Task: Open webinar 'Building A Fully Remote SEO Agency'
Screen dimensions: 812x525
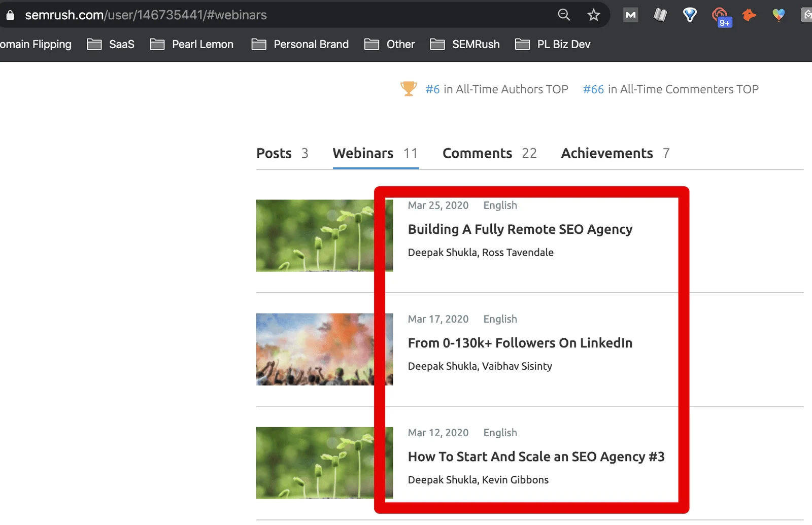Action: 520,229
